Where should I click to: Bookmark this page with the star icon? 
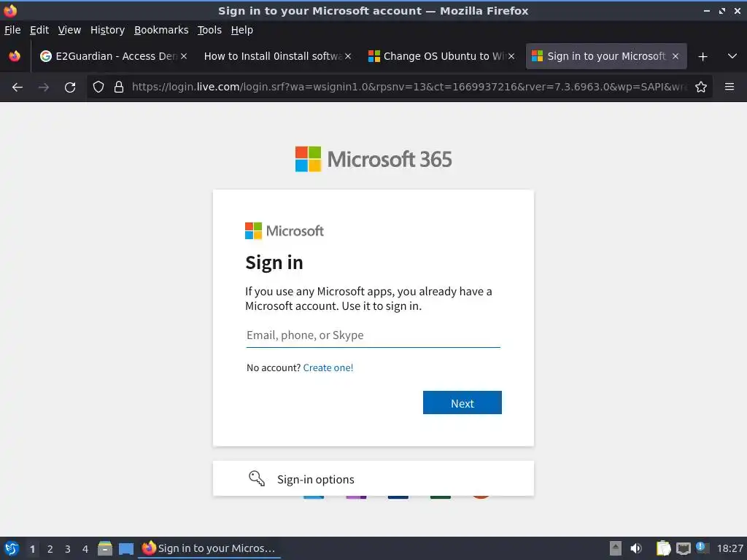coord(701,87)
